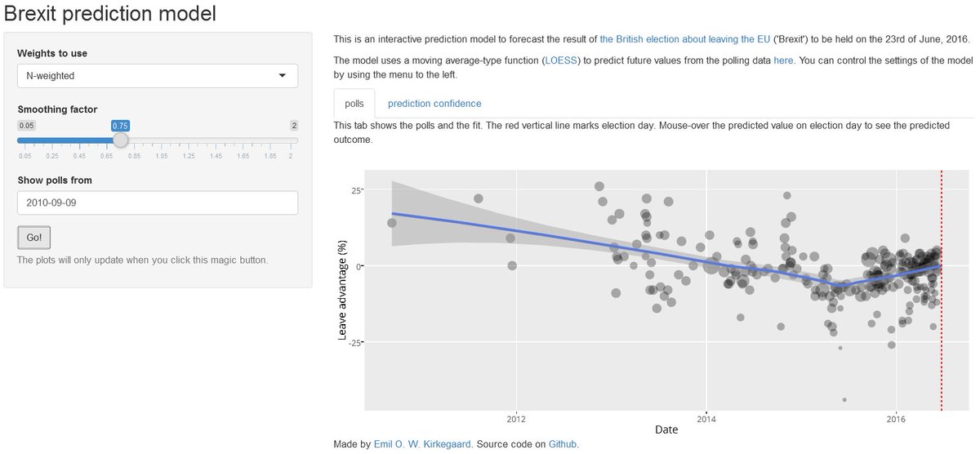Click the earliest poll point at far left
Viewport: 980px width, 454px height.
click(392, 223)
